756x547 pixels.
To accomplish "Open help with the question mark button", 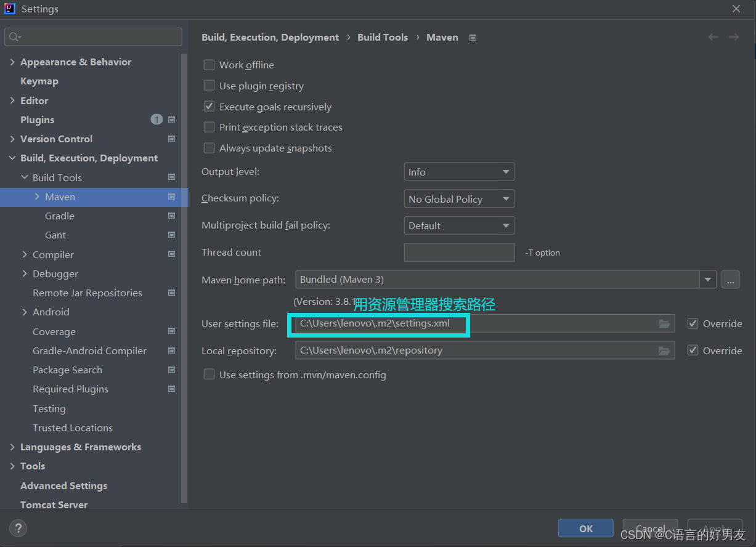I will (18, 528).
